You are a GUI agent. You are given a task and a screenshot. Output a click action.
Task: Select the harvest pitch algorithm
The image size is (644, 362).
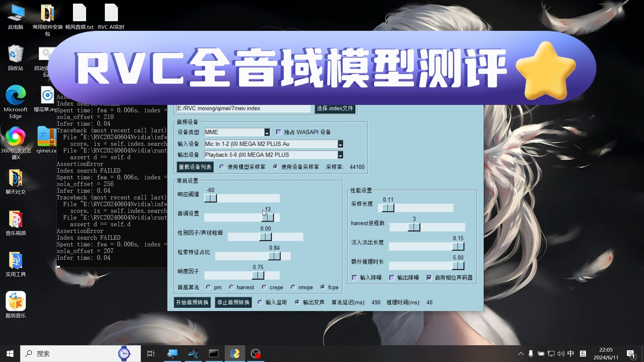[x=231, y=287]
